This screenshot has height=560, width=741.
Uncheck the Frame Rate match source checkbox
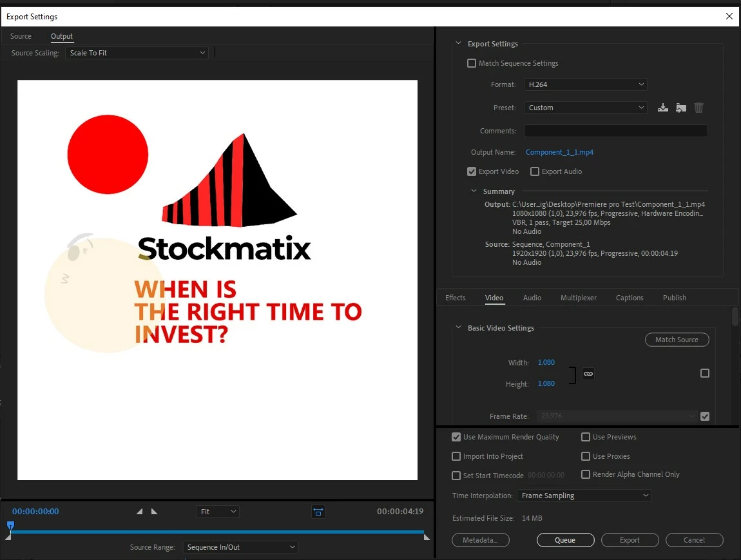[705, 416]
